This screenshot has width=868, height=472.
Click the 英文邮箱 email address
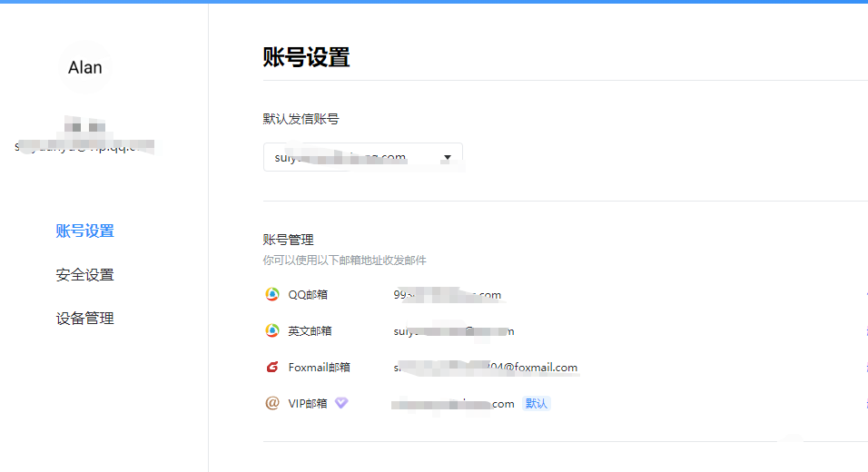(454, 331)
